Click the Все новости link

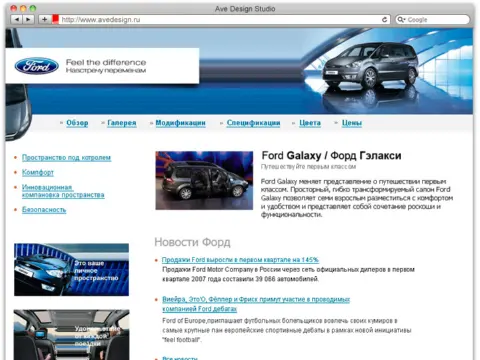click(180, 358)
